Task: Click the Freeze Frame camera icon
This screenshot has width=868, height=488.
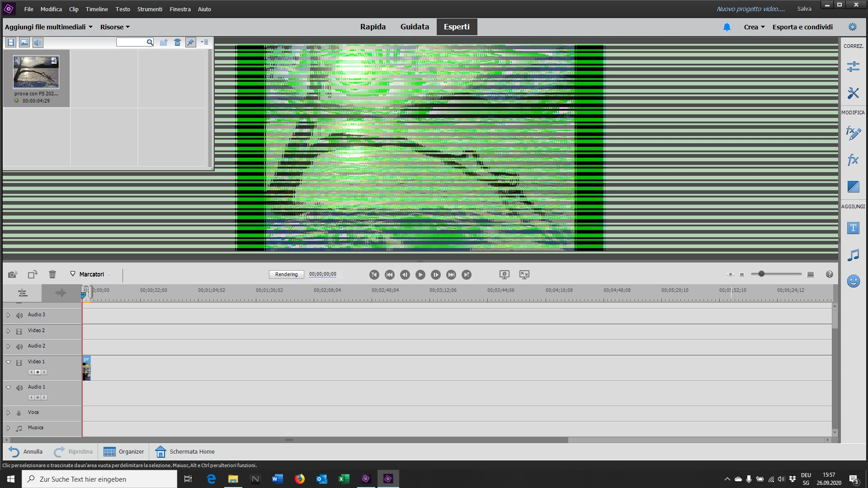Action: click(13, 274)
